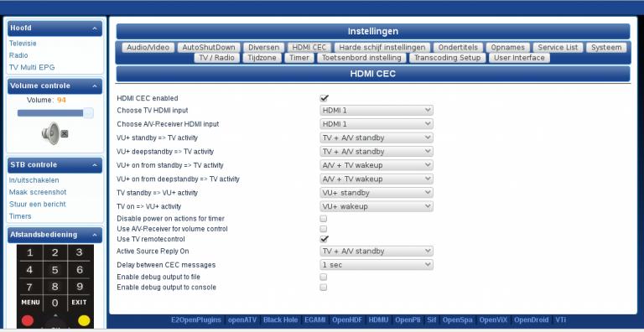Open TV standby => VU+ activity dropdown
The width and height of the screenshot is (644, 332).
pos(377,193)
